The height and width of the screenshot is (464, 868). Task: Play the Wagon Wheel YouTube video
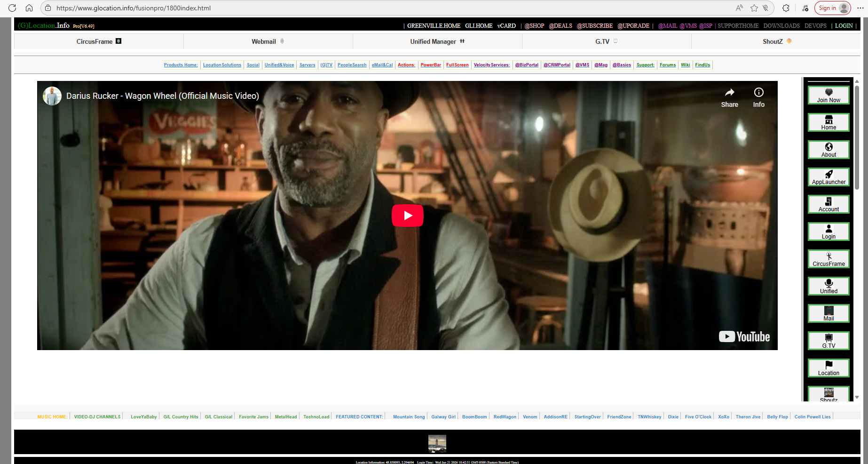click(x=407, y=216)
